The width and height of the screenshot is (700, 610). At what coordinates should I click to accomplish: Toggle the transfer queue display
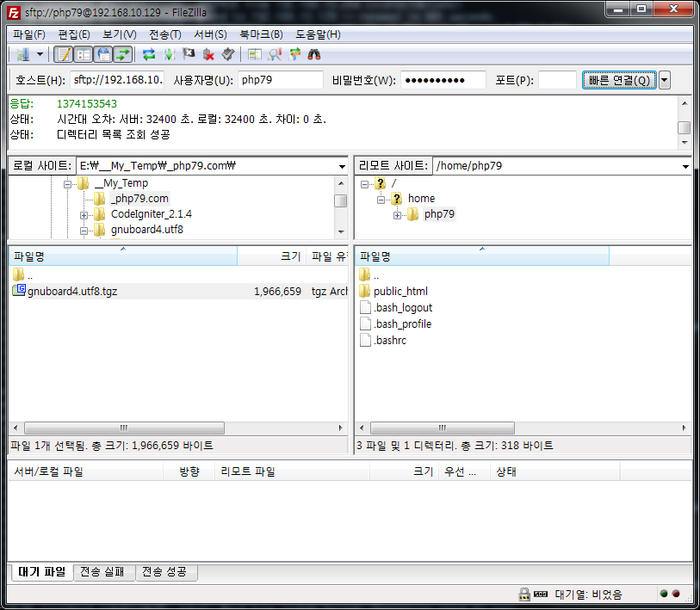tap(123, 54)
